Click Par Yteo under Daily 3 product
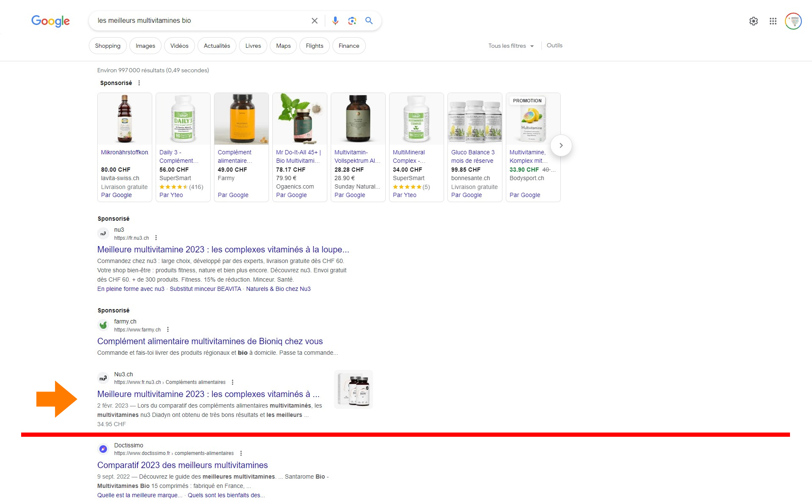Screen dimensions: 812x504 point(171,195)
